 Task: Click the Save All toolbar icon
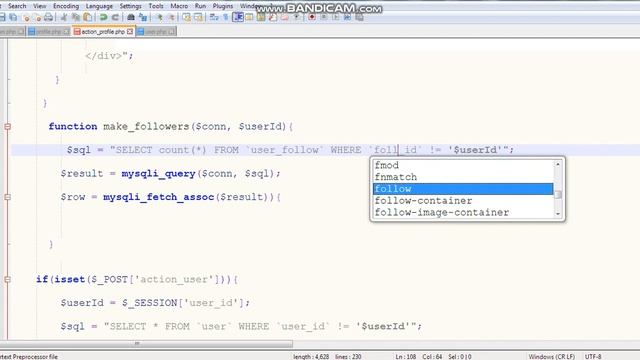13,17
